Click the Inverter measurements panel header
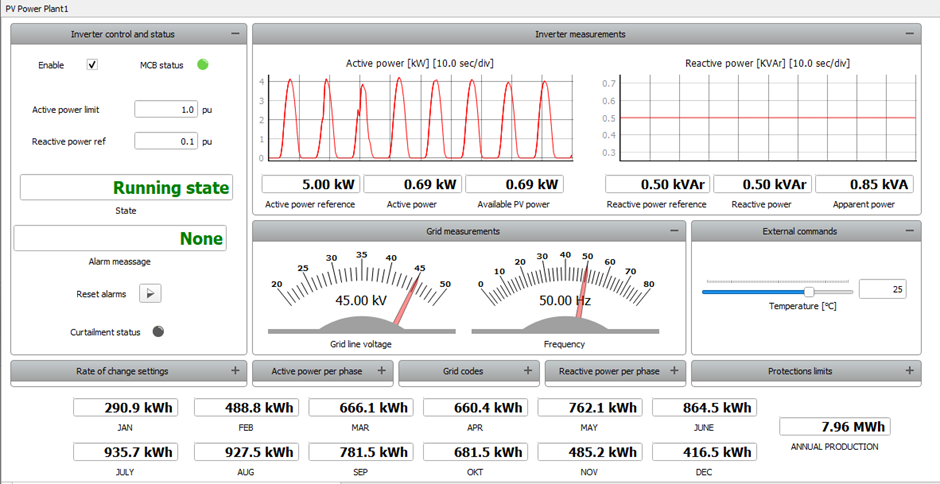This screenshot has height=484, width=940. [586, 34]
